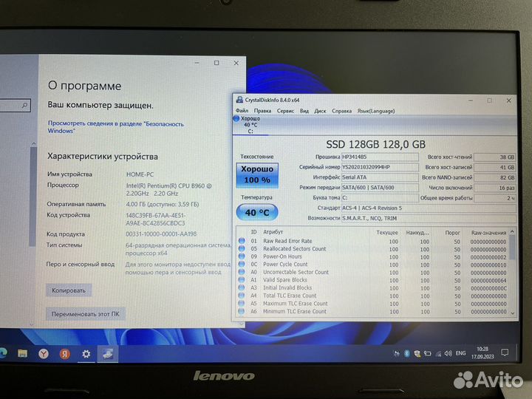Open the network signal tray icon

click(x=438, y=353)
